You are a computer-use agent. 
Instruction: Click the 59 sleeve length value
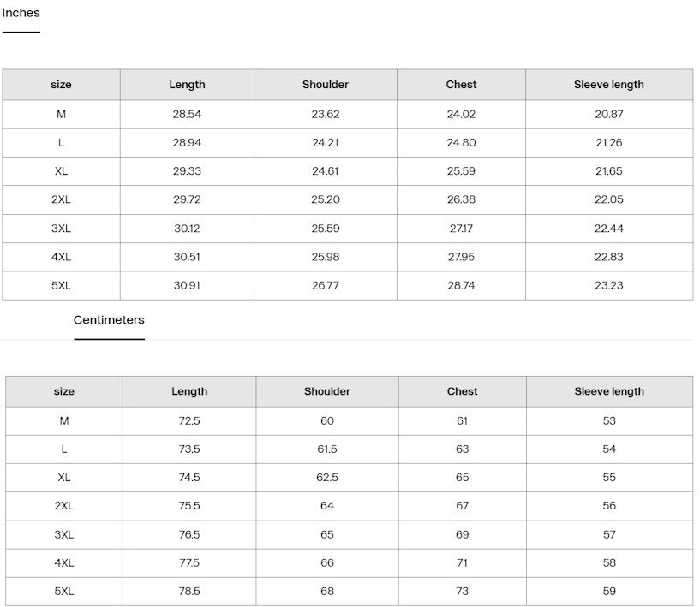click(609, 592)
